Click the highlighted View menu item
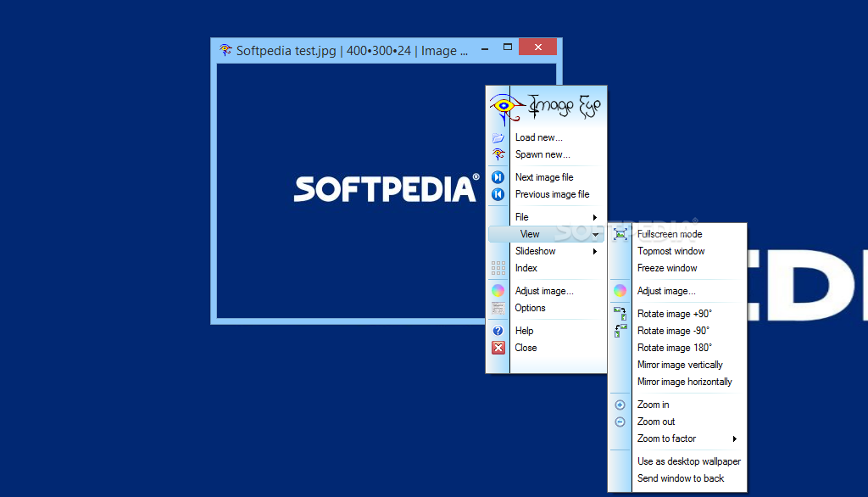Image resolution: width=868 pixels, height=497 pixels. [x=547, y=234]
